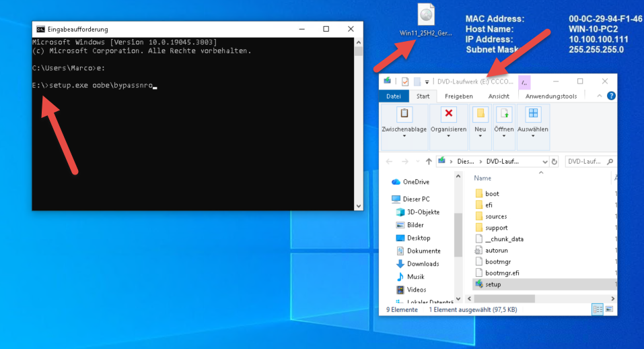Screen dimensions: 644x349
Task: Open the Quick Access Toolbar customize dropdown
Action: pos(427,82)
